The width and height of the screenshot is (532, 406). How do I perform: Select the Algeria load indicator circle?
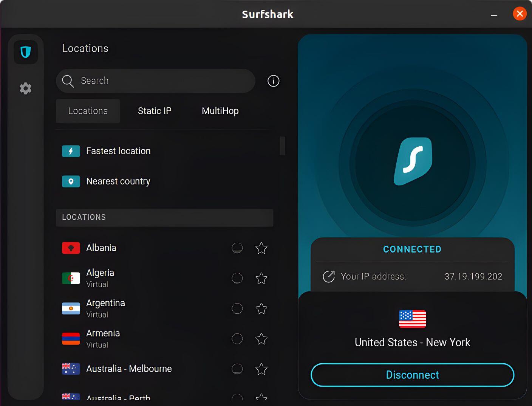[x=237, y=278]
